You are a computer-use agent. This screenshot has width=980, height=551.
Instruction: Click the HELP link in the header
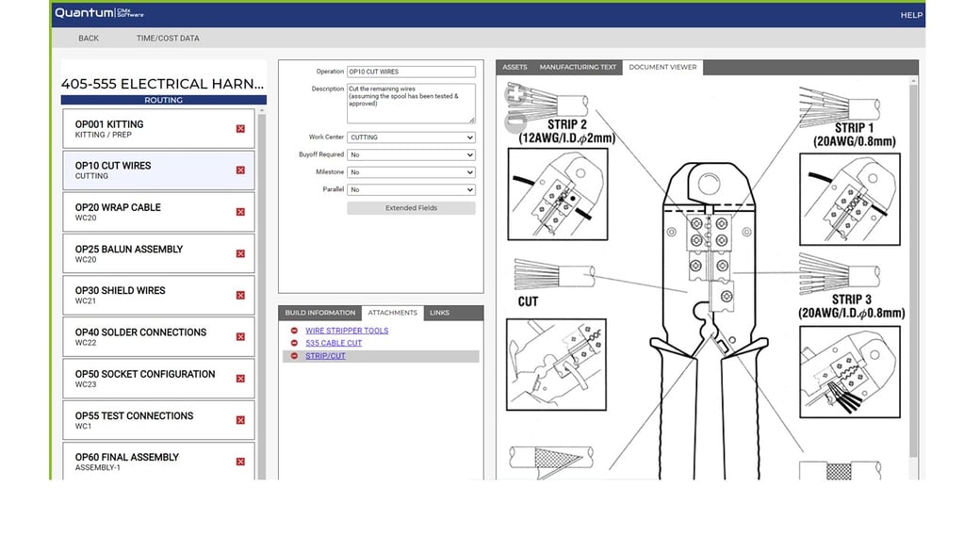click(x=910, y=15)
